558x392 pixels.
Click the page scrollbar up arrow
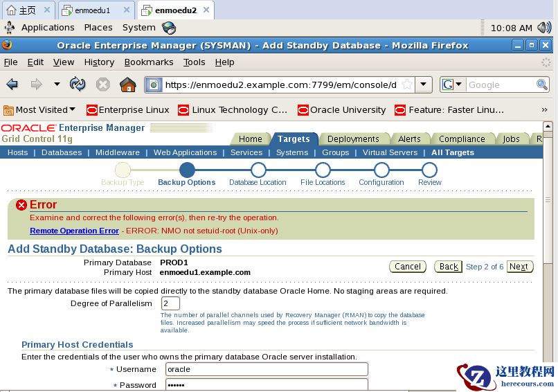[x=548, y=126]
